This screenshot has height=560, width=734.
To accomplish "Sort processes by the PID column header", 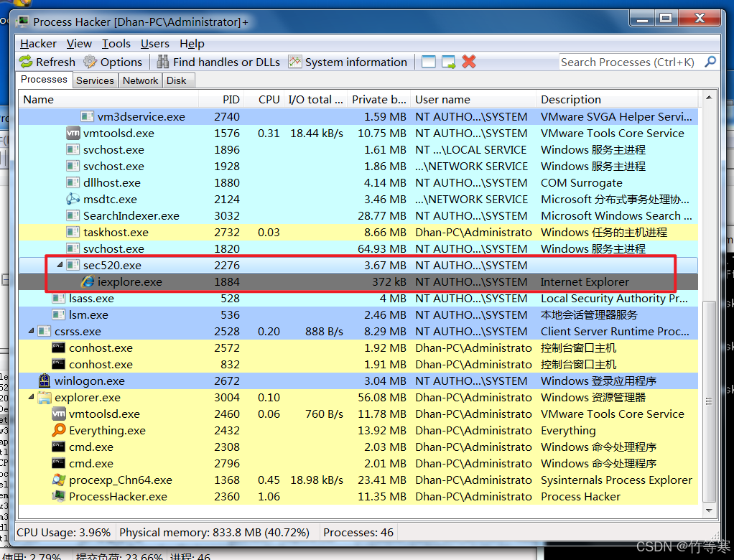I will click(x=231, y=100).
